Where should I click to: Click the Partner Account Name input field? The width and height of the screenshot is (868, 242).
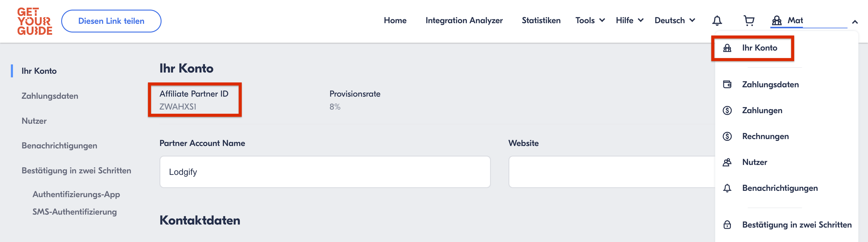325,172
